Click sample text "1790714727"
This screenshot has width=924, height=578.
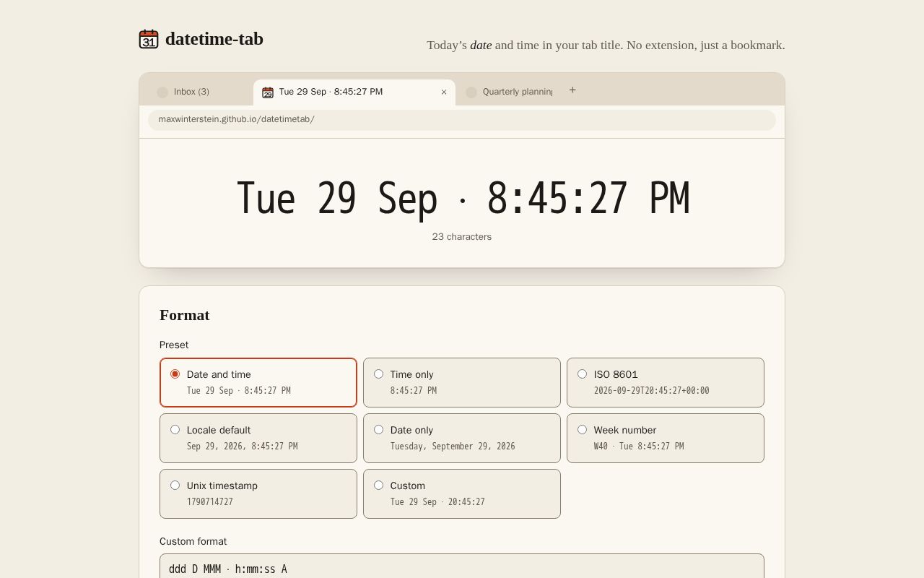pos(210,502)
